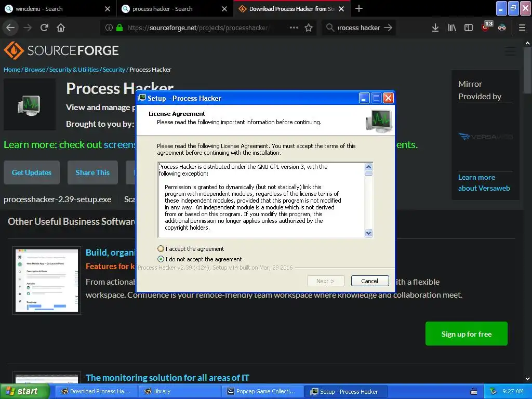The height and width of the screenshot is (399, 532).
Task: Open the SourceForge site hamburger menu
Action: [x=510, y=51]
